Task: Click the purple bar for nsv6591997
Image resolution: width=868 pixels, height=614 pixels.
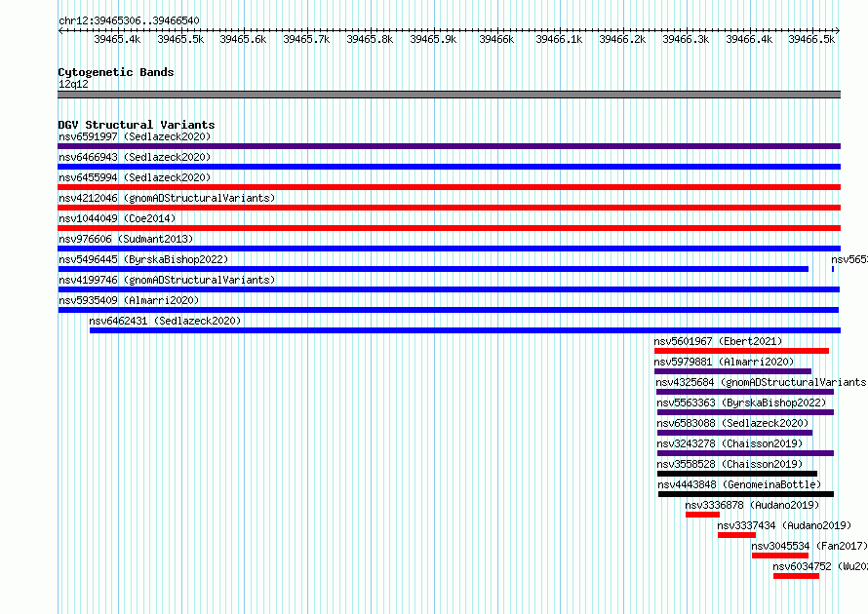Action: (x=449, y=146)
